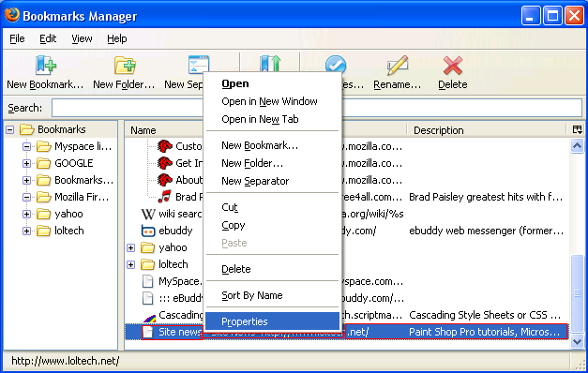Click the MySpace bookmark page icon
Screen dimensions: 588x373
148,281
